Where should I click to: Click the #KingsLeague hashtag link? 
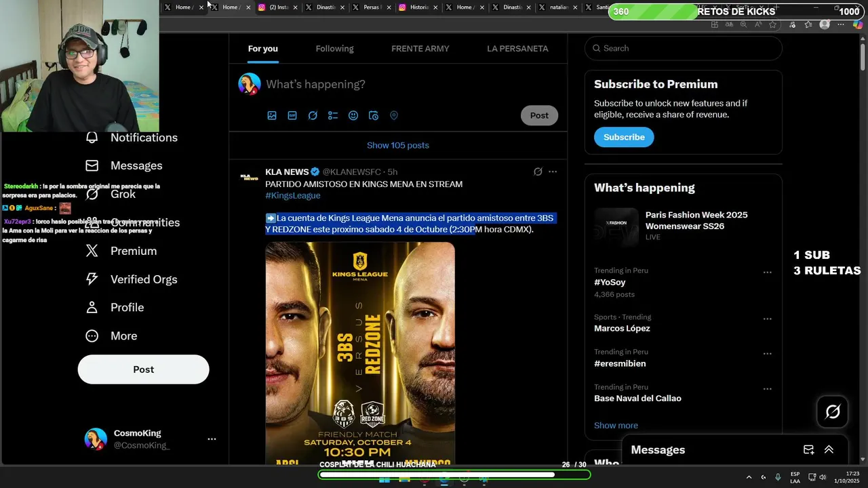click(293, 196)
